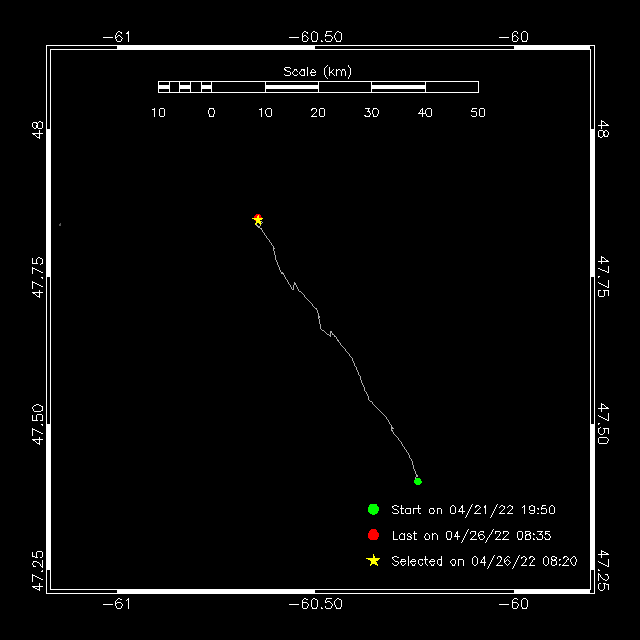Click right axis latitude label '48'

(603, 130)
